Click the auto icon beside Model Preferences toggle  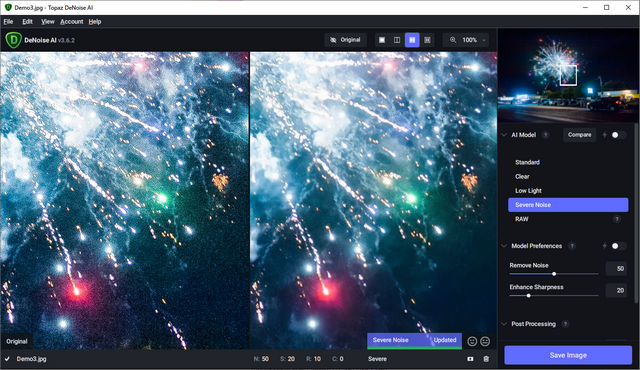604,246
